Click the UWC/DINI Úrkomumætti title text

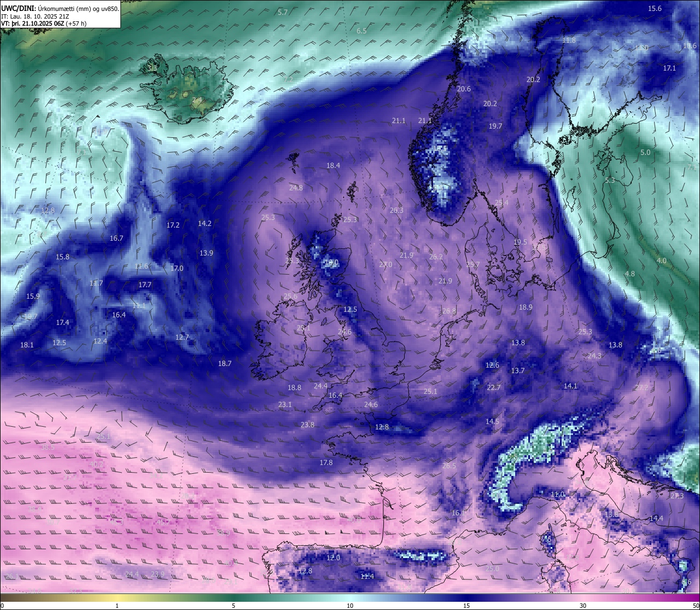click(x=60, y=8)
